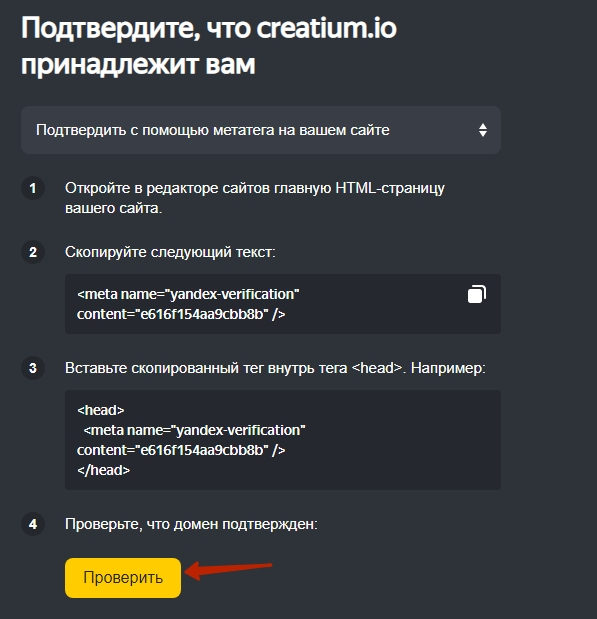Click the up-down arrows of verification method selector
Image resolution: width=597 pixels, height=619 pixels.
482,130
